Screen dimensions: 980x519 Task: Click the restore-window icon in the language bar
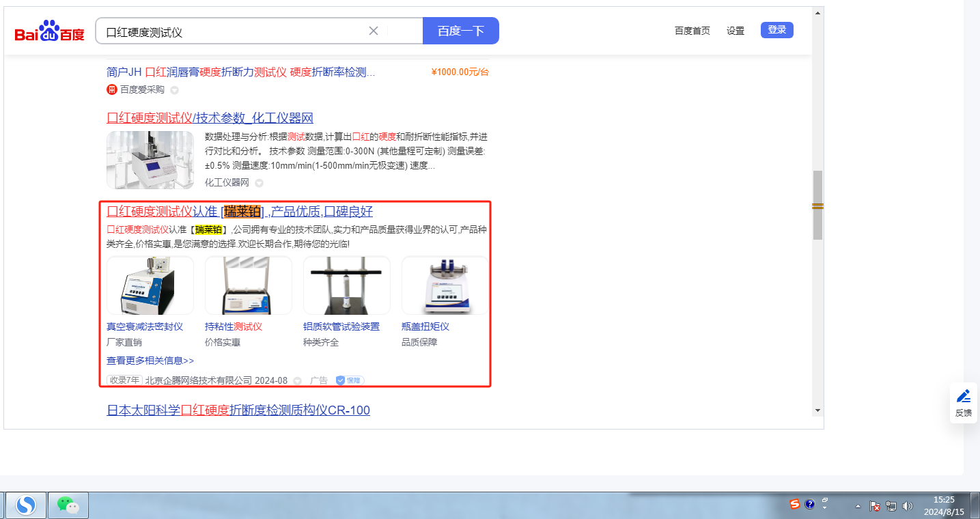point(825,501)
